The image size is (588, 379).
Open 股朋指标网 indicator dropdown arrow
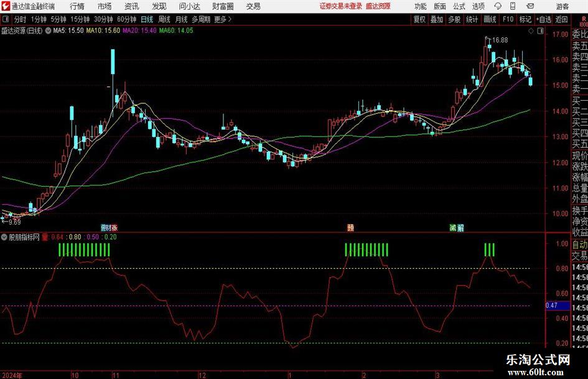(4, 237)
